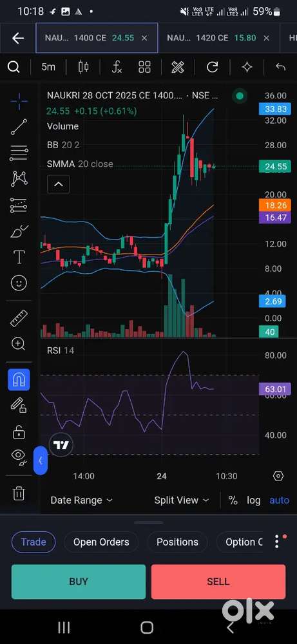Select the Positions tab
This screenshot has width=297, height=644.
[x=177, y=542]
